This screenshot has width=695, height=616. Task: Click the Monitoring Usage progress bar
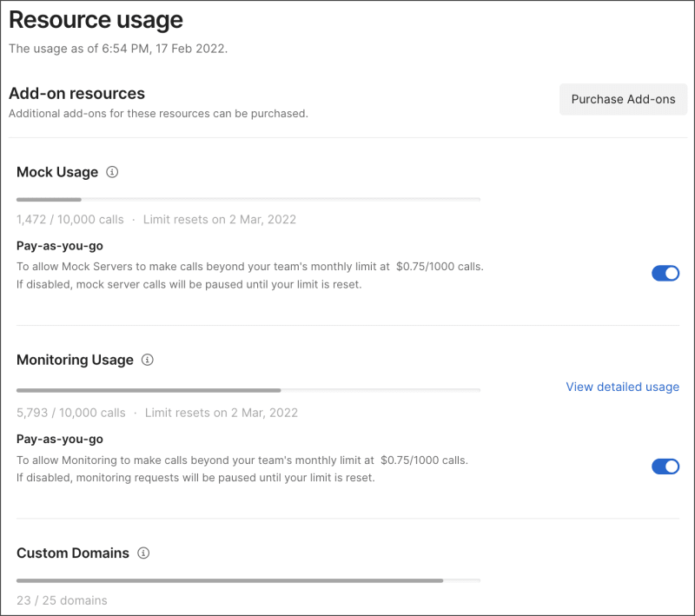[x=248, y=390]
